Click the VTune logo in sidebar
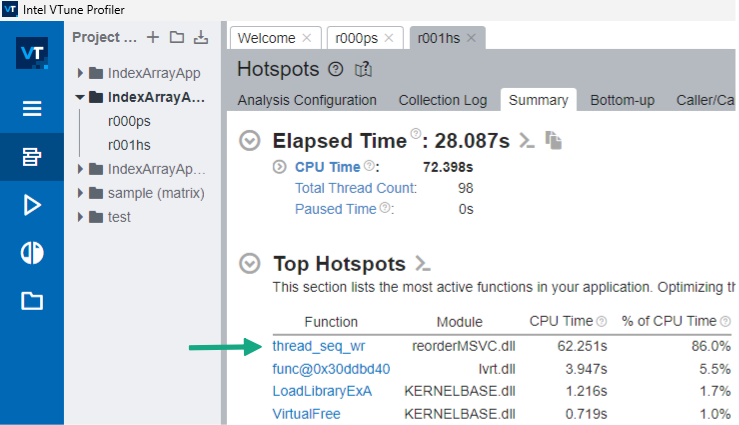The image size is (739, 425). tap(32, 53)
